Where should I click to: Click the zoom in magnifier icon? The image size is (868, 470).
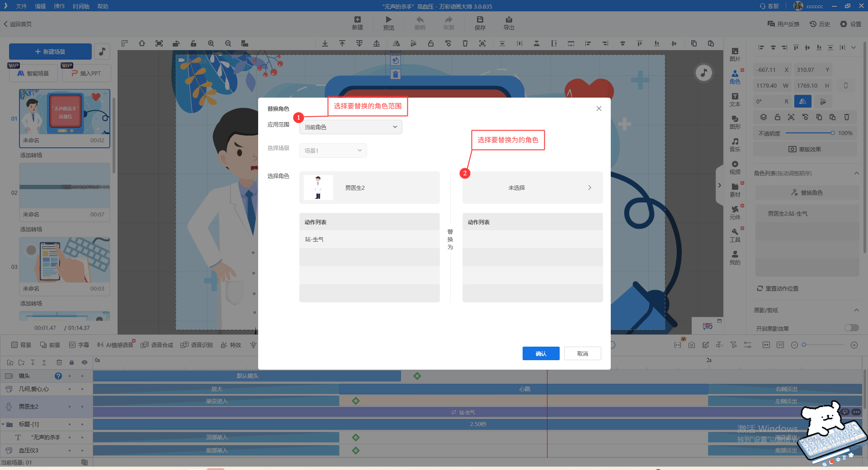pyautogui.click(x=211, y=43)
